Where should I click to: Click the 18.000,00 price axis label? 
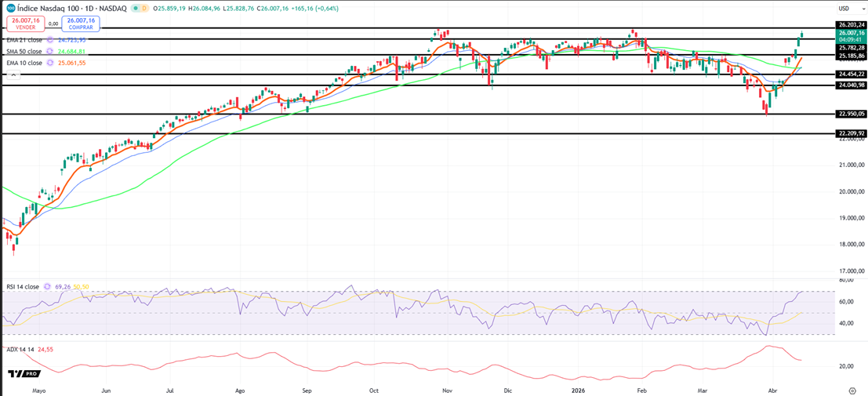point(852,244)
